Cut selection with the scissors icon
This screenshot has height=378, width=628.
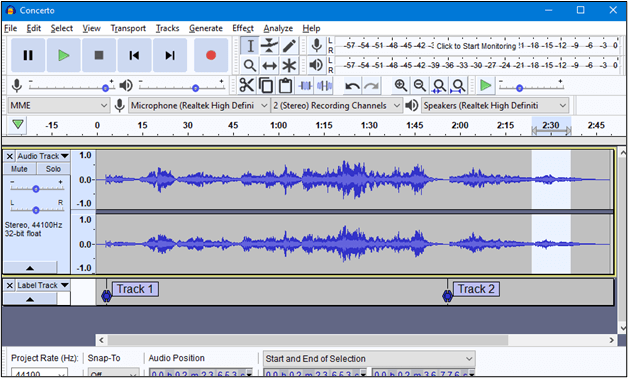247,85
